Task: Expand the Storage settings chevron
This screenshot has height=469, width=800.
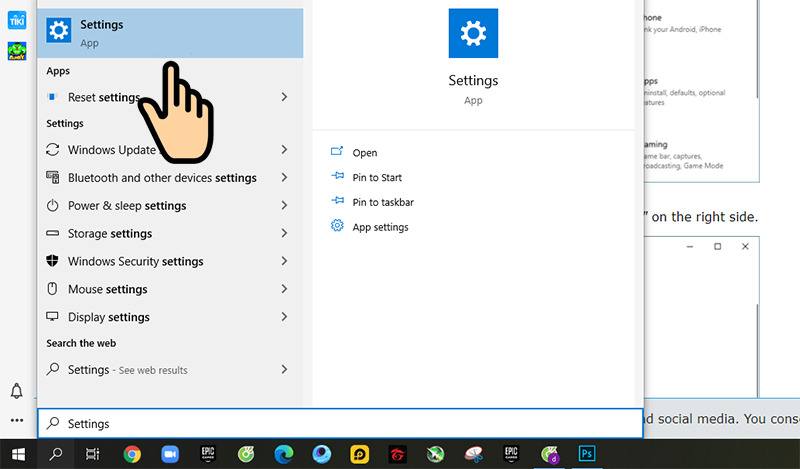Action: click(284, 233)
